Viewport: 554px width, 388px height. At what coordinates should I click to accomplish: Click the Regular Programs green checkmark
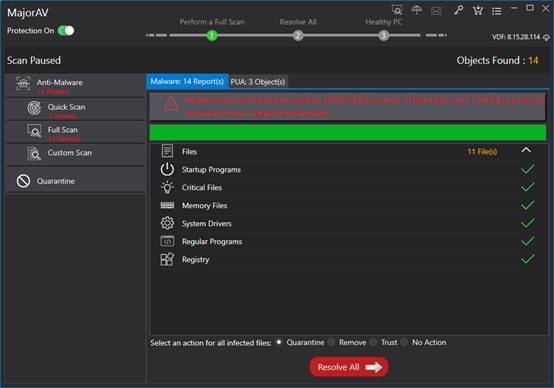coord(528,241)
